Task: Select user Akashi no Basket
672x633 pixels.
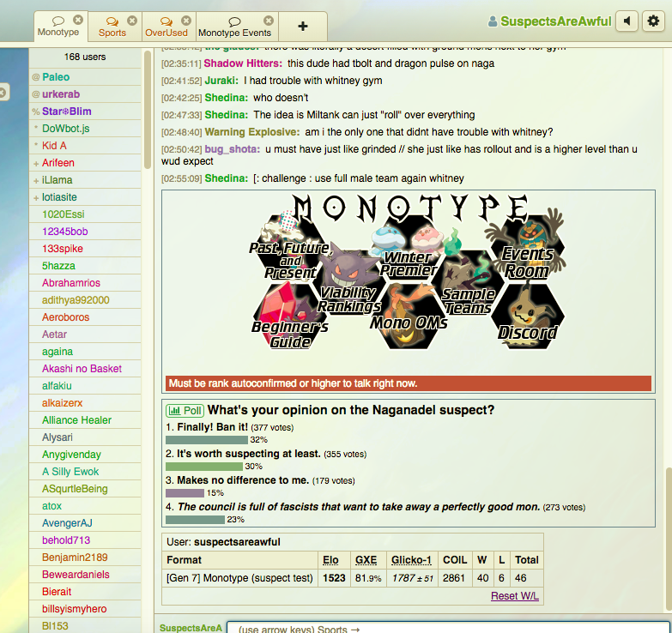Action: 85,368
